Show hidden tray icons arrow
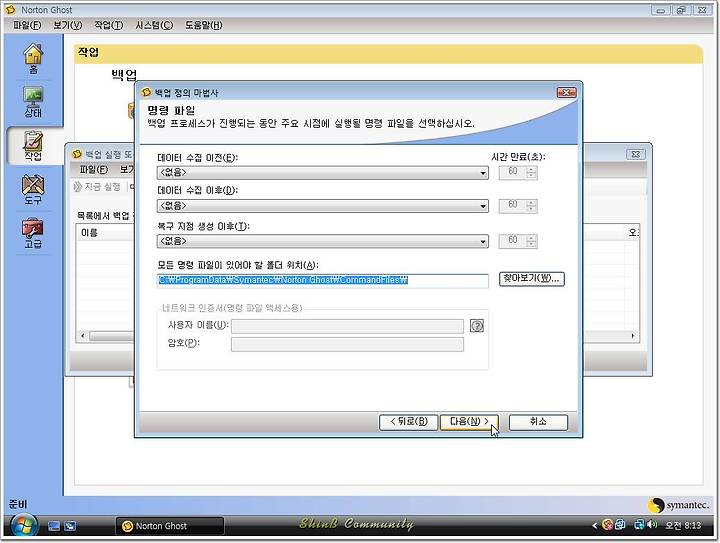Screen dimensions: 720x543 coord(595,526)
